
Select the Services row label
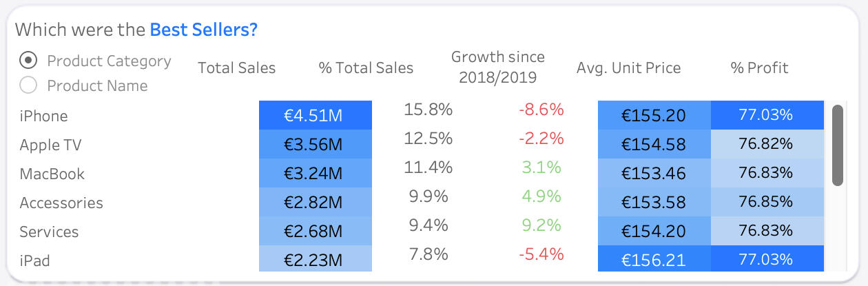click(49, 232)
